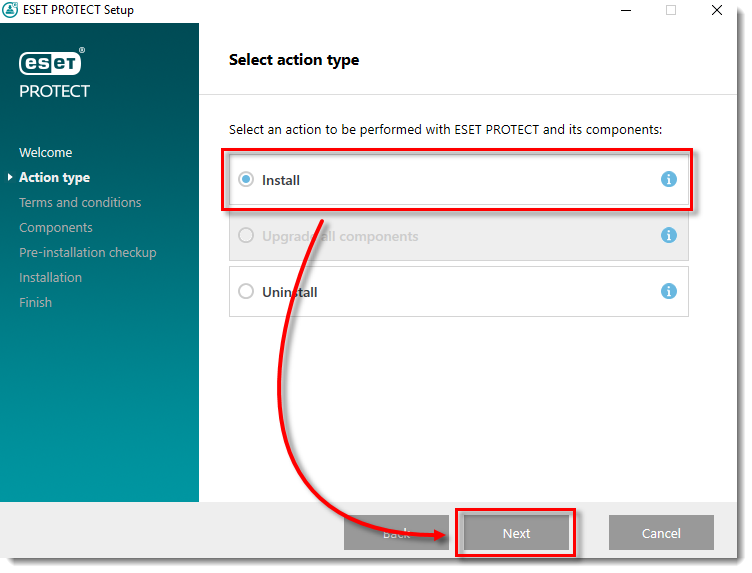Select the Action type sidebar step

[x=54, y=178]
